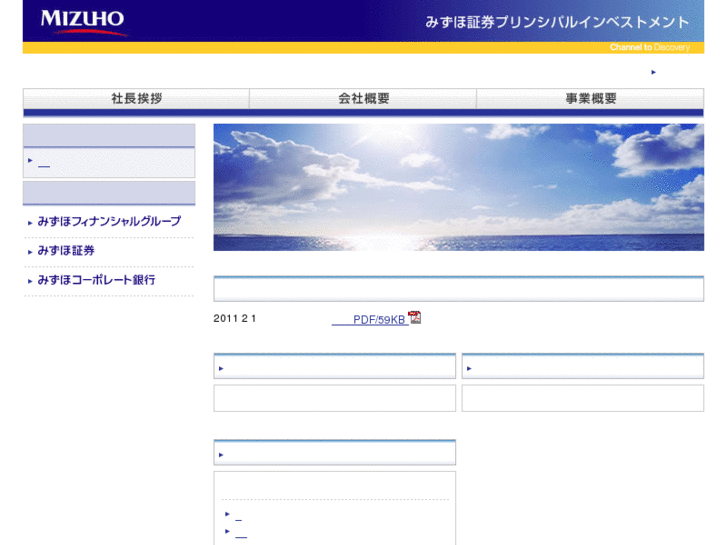Open the PDF/59KB document link
The height and width of the screenshot is (545, 727).
(370, 320)
